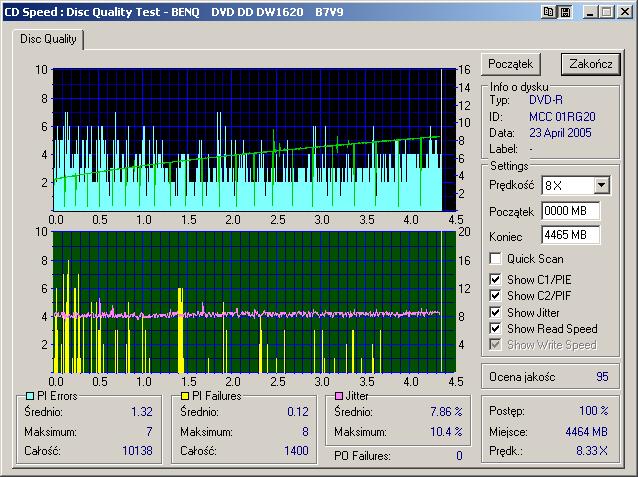Copy the scan results via title bar copy icon

click(x=548, y=12)
